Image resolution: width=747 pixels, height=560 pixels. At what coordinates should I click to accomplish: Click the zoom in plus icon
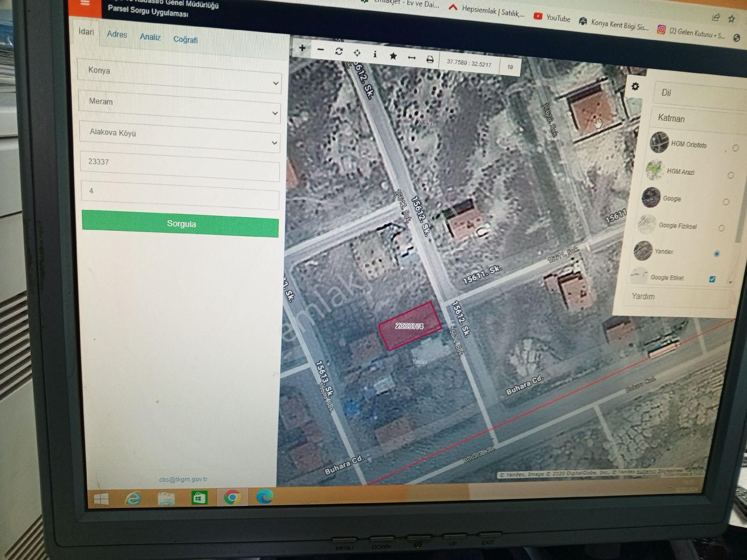point(302,48)
